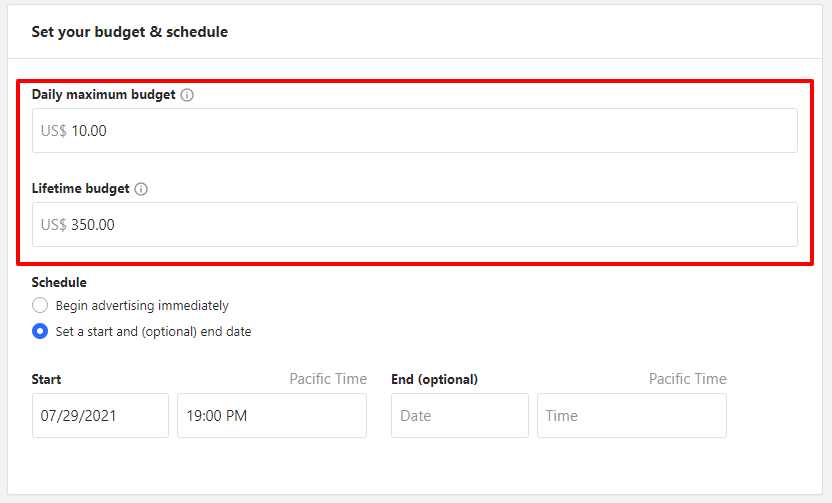Click the End Time input field
Viewport: 832px width, 503px height.
631,415
